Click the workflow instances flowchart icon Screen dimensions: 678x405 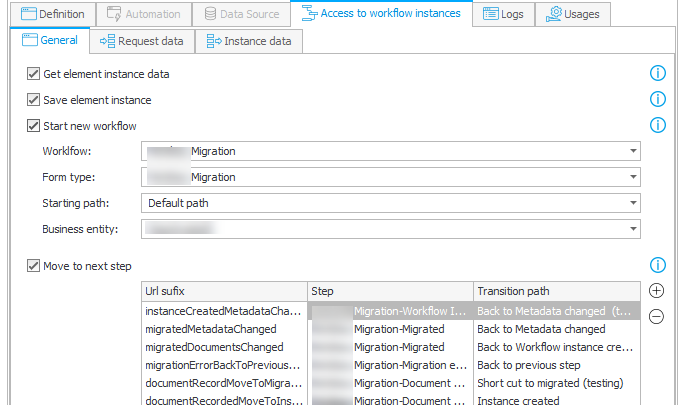[309, 13]
